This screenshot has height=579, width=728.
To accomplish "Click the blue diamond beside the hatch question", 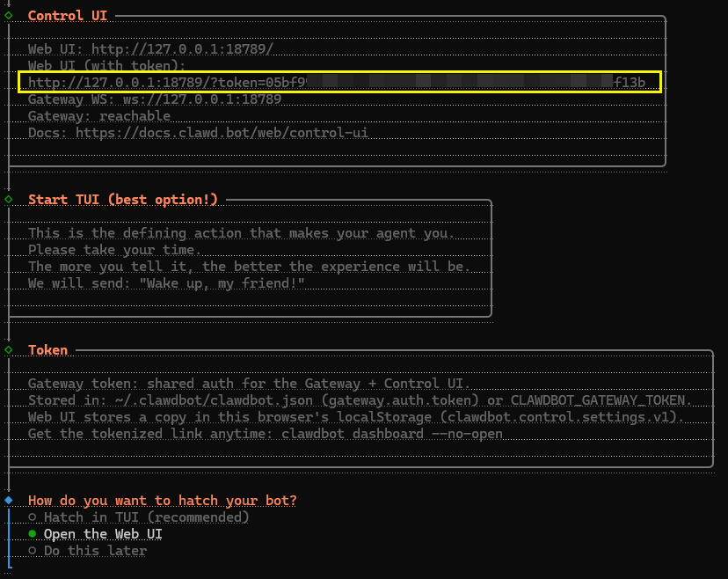I will 8,500.
